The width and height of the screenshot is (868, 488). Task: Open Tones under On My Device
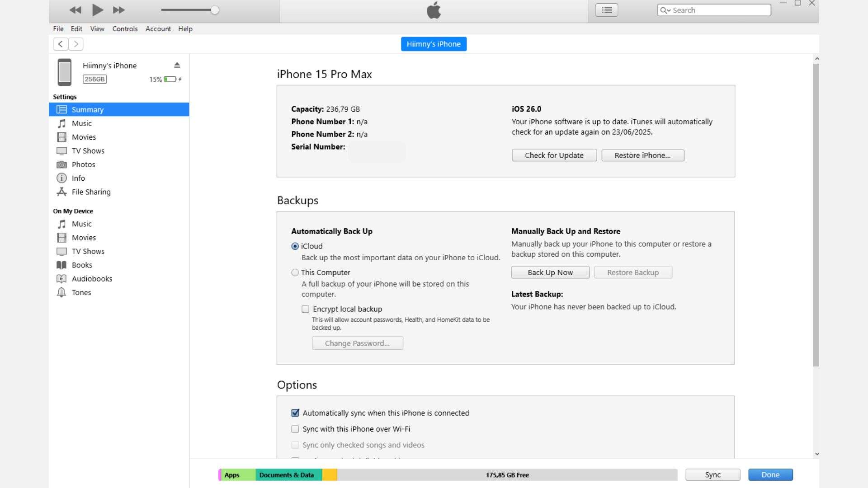(81, 292)
